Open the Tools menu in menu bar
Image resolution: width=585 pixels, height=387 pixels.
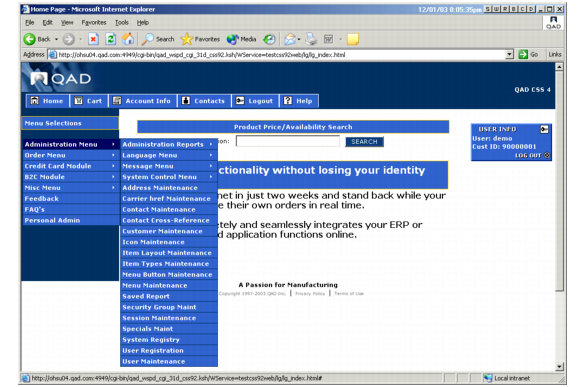coord(122,23)
